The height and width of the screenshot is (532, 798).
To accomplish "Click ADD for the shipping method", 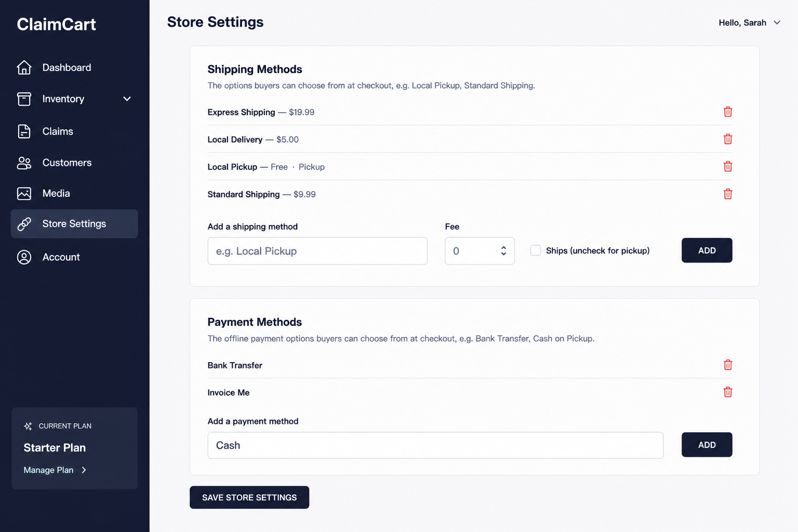I will click(x=707, y=250).
